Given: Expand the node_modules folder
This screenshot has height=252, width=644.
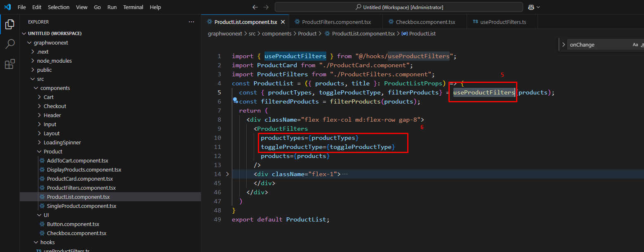Looking at the screenshot, I should [x=54, y=61].
